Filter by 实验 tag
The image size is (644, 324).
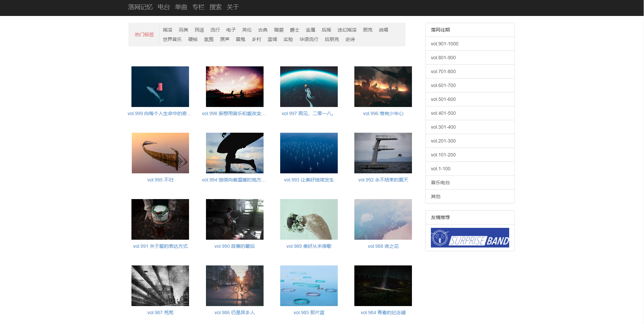tap(288, 39)
